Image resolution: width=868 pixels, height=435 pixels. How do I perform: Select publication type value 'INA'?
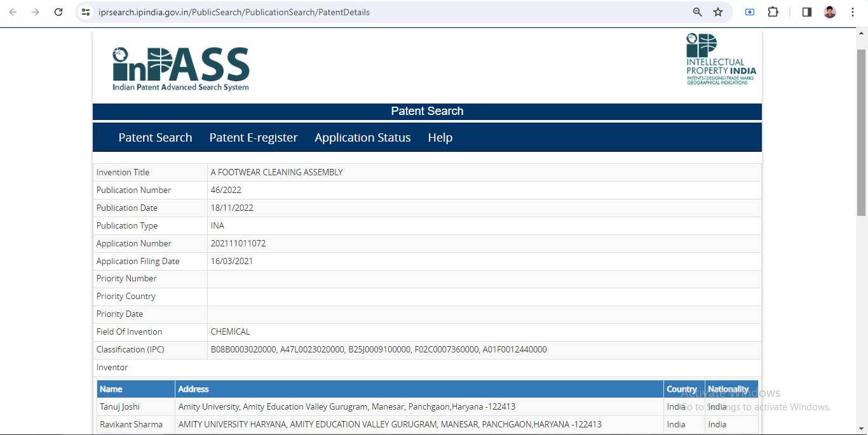[217, 225]
